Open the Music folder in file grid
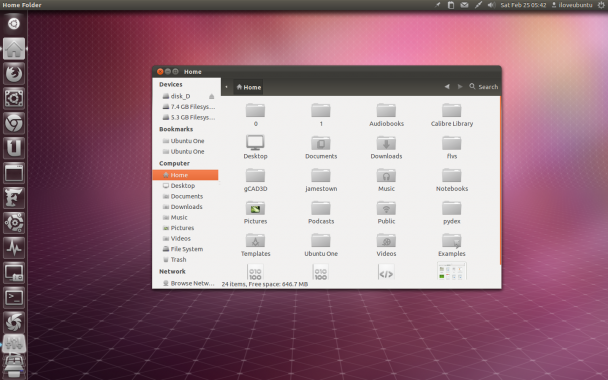Viewport: 608px width, 380px height. 386,180
